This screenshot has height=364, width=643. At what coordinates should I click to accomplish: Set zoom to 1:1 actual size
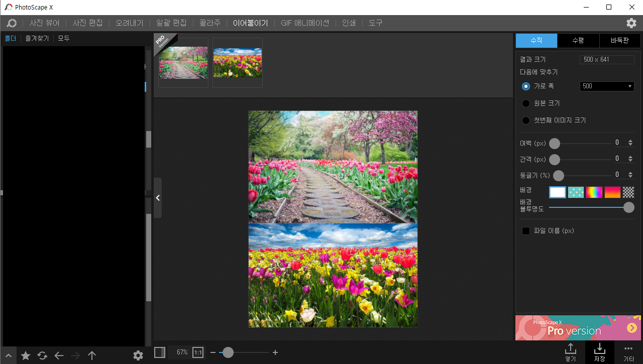point(197,352)
